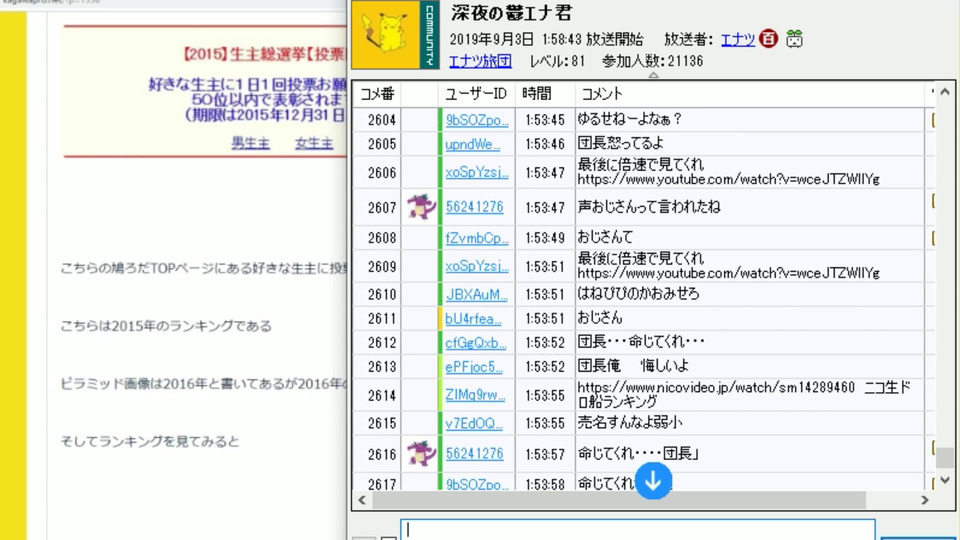Click user avatar icon in row 2616
960x540 pixels.
tap(421, 454)
